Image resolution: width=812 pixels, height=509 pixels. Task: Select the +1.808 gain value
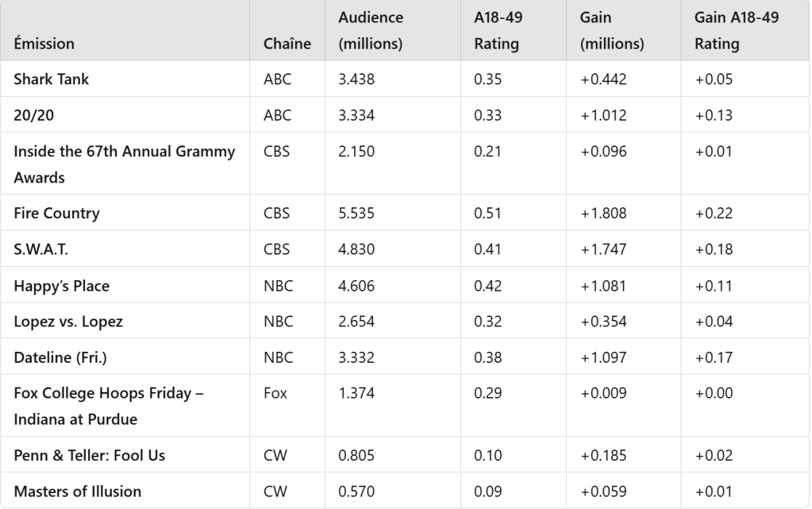pos(603,213)
